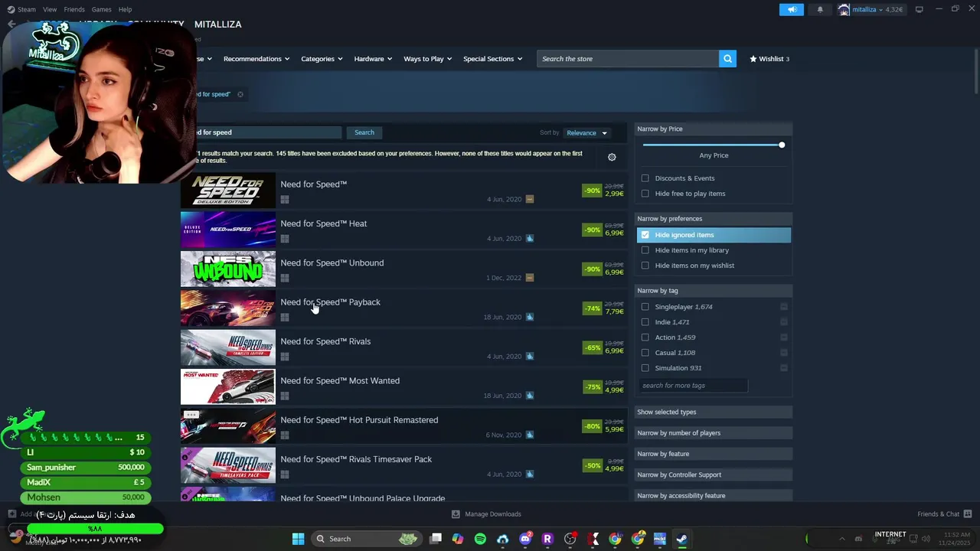980x551 pixels.
Task: Uncheck Hide ignored items
Action: pyautogui.click(x=645, y=235)
